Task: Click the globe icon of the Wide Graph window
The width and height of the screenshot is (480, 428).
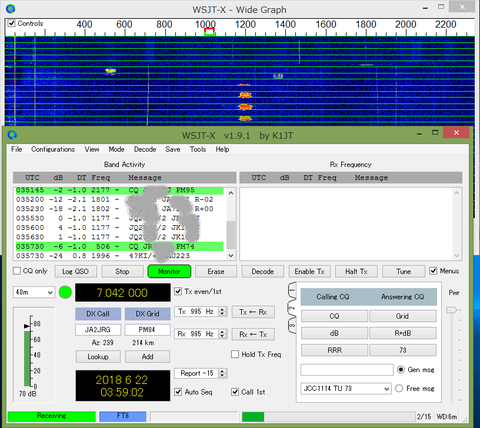Action: coord(10,9)
